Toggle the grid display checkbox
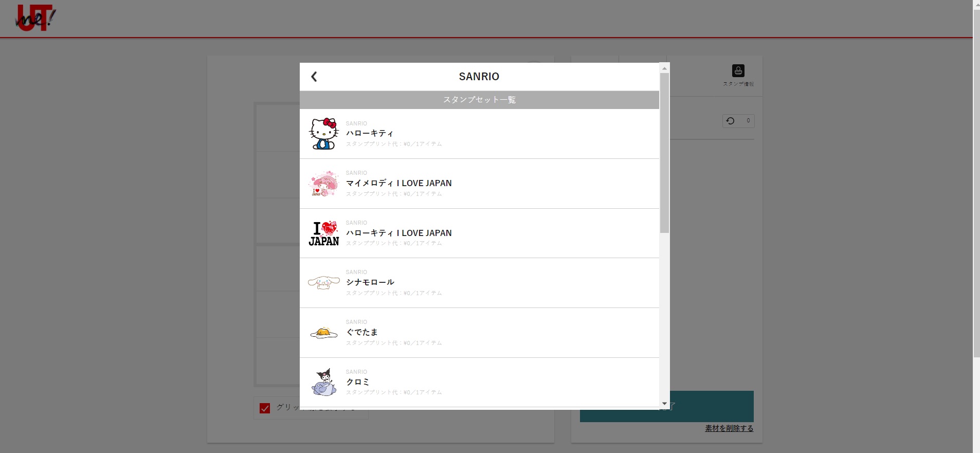Viewport: 980px width, 453px height. [x=265, y=408]
